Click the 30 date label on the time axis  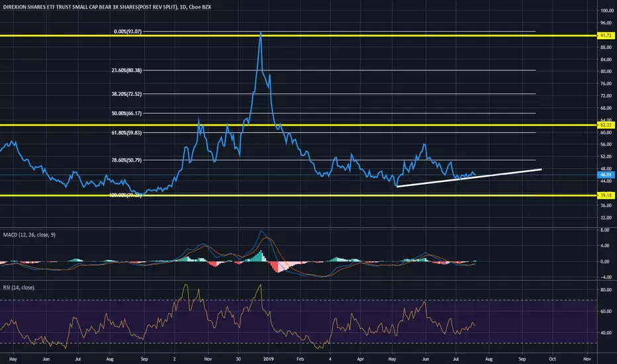[x=238, y=359]
